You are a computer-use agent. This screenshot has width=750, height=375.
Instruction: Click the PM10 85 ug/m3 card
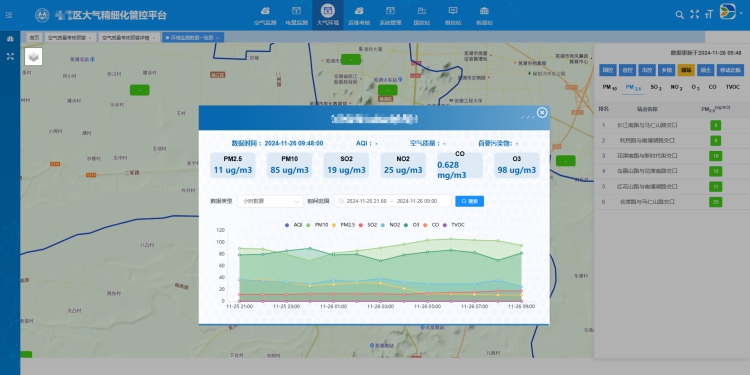[289, 165]
